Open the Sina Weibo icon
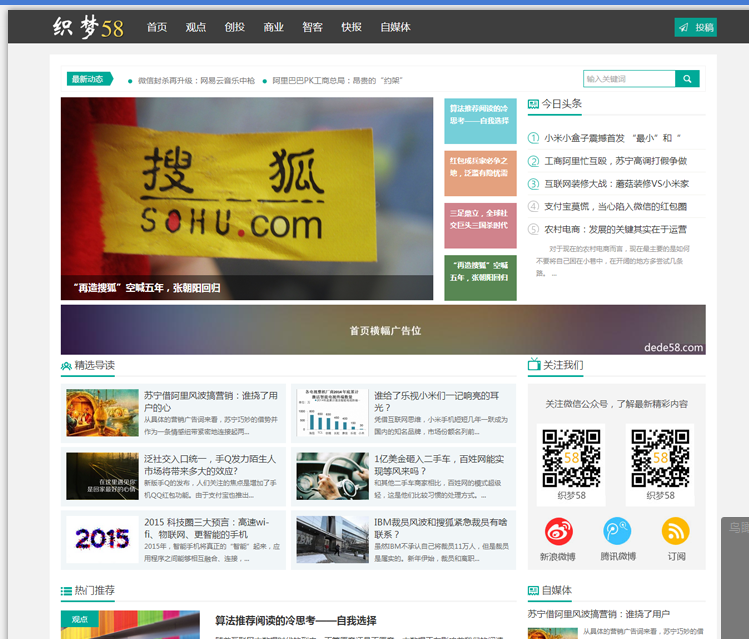 [559, 531]
